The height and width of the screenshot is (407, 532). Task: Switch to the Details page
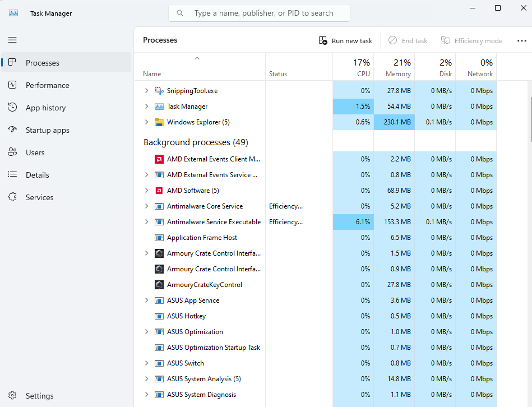tap(38, 175)
